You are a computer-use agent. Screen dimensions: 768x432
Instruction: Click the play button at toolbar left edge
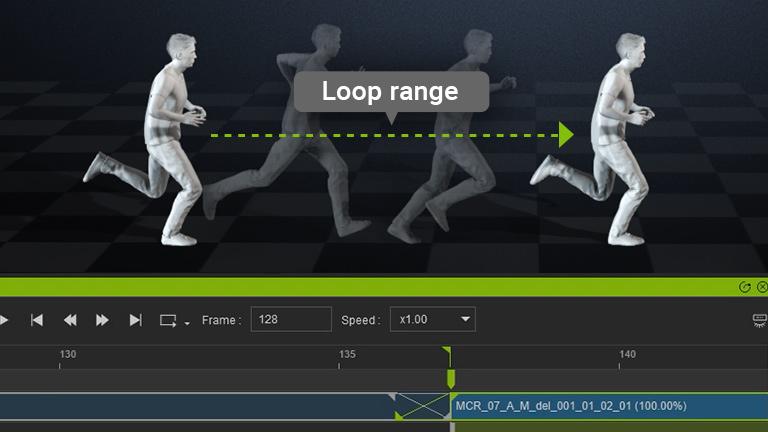[x=4, y=320]
